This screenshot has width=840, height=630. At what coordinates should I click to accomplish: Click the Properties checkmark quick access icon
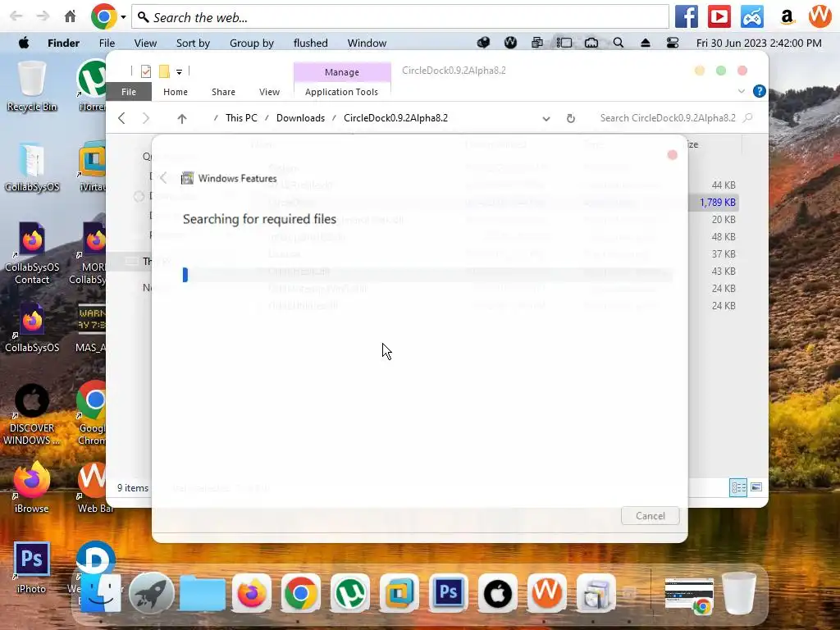coord(146,71)
